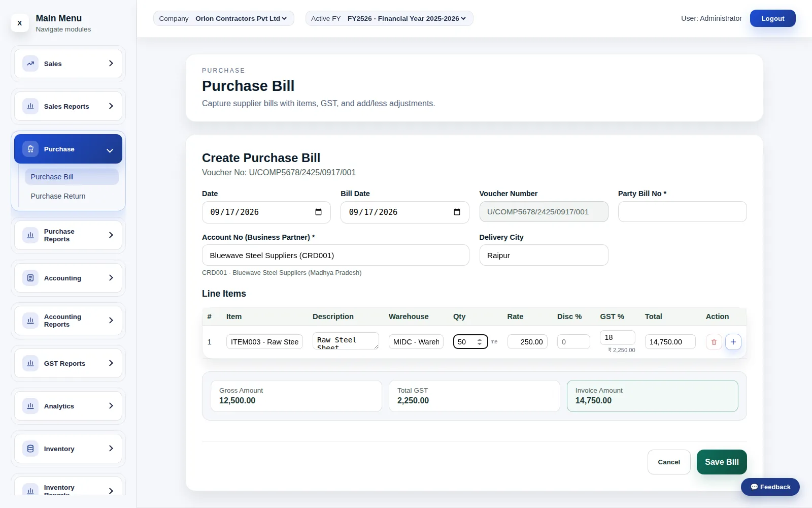This screenshot has height=508, width=812.
Task: Expand the Purchase Reports chevron
Action: click(x=111, y=235)
